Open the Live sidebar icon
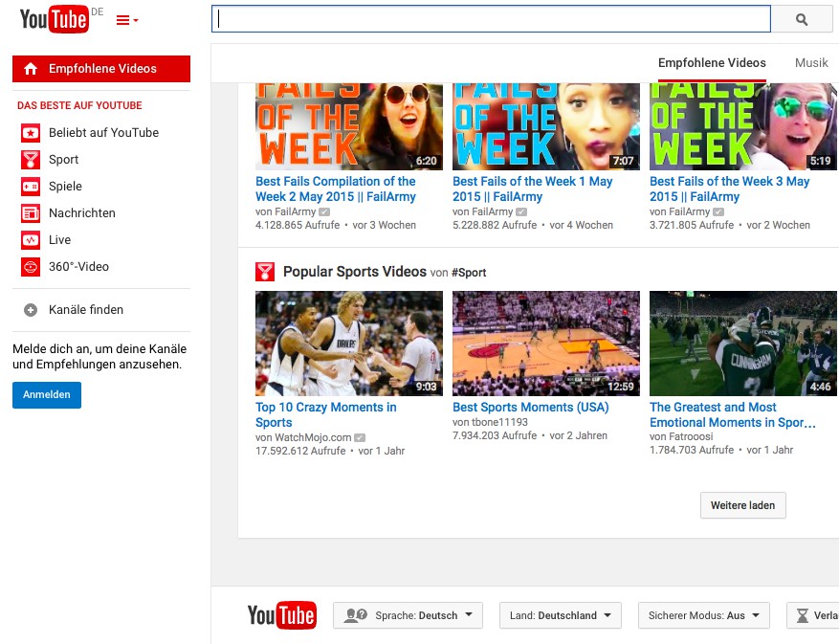 point(31,240)
